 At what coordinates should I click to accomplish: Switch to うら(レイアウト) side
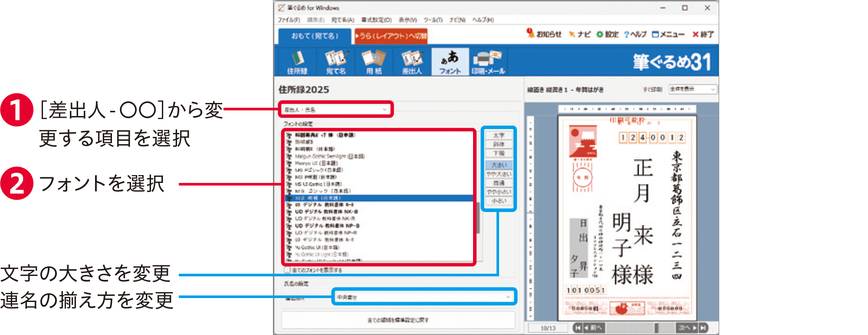(391, 36)
